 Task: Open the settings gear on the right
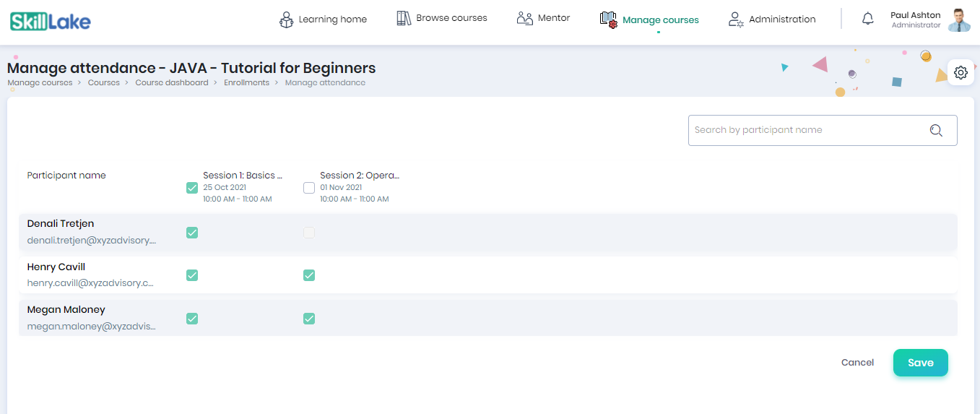pos(961,72)
